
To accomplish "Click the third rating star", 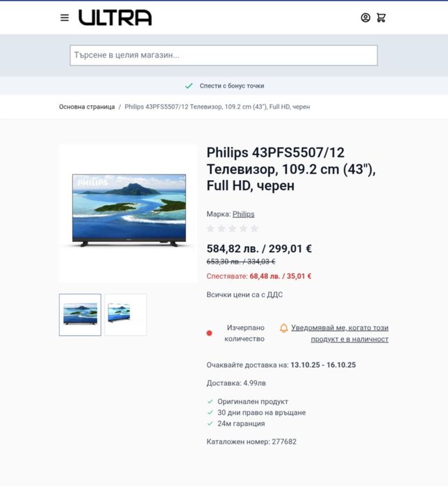I will coord(233,229).
